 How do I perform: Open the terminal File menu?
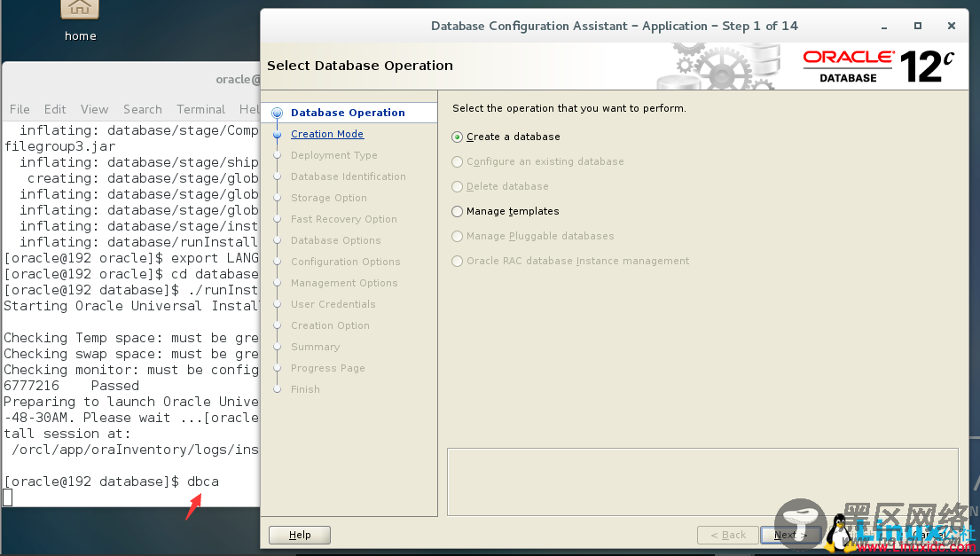20,109
